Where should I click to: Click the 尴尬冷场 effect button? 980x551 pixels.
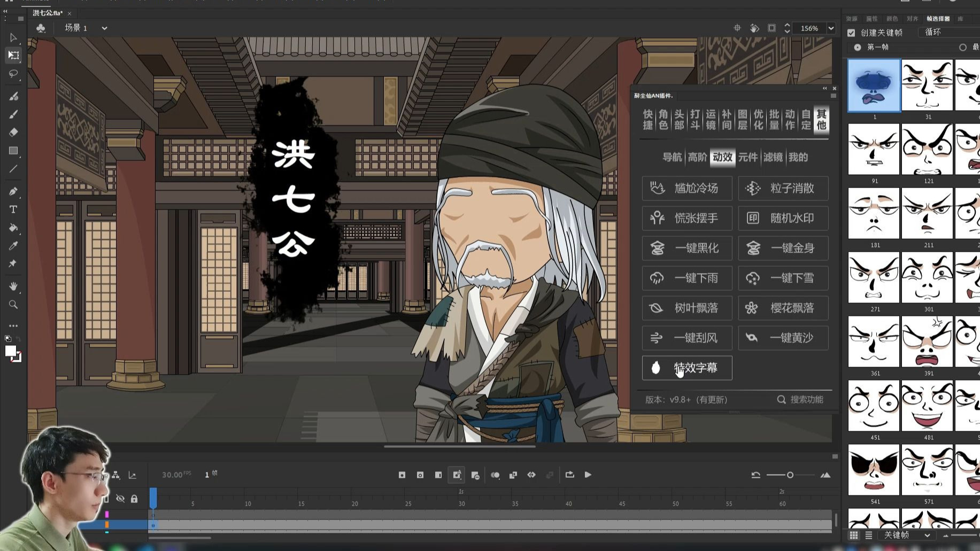pyautogui.click(x=687, y=188)
